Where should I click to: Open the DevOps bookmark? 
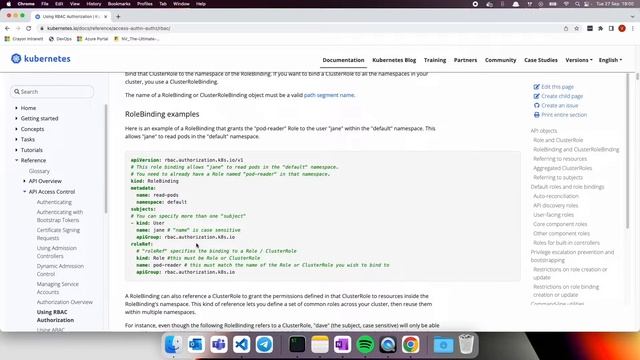(x=60, y=39)
